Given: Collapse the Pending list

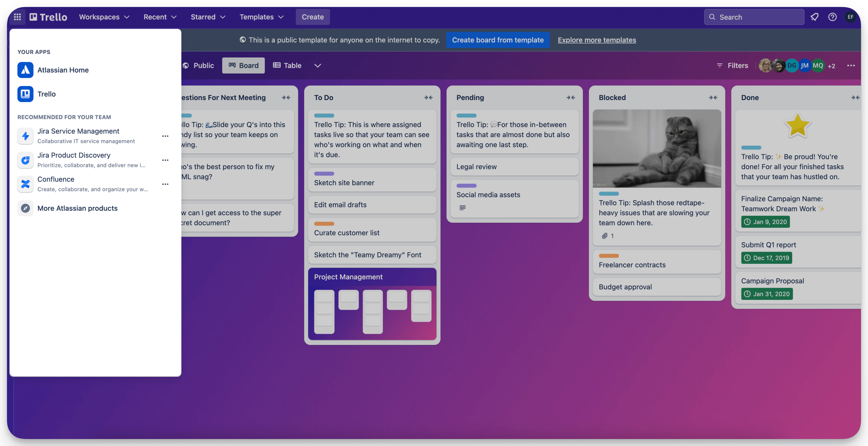Looking at the screenshot, I should pos(570,98).
